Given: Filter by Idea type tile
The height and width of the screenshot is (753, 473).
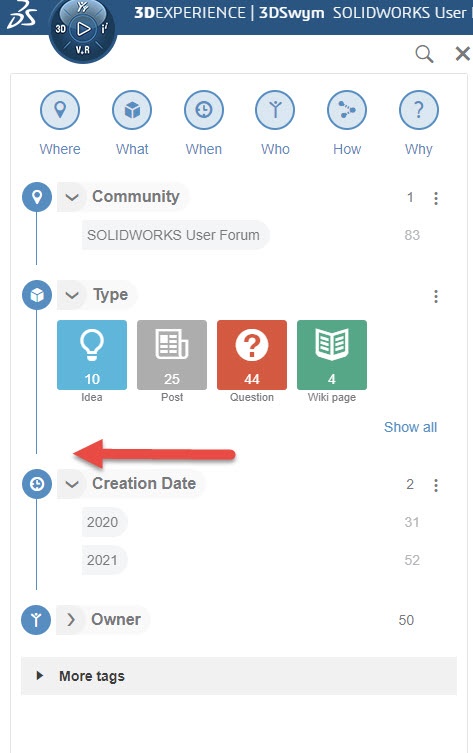Looking at the screenshot, I should [92, 355].
